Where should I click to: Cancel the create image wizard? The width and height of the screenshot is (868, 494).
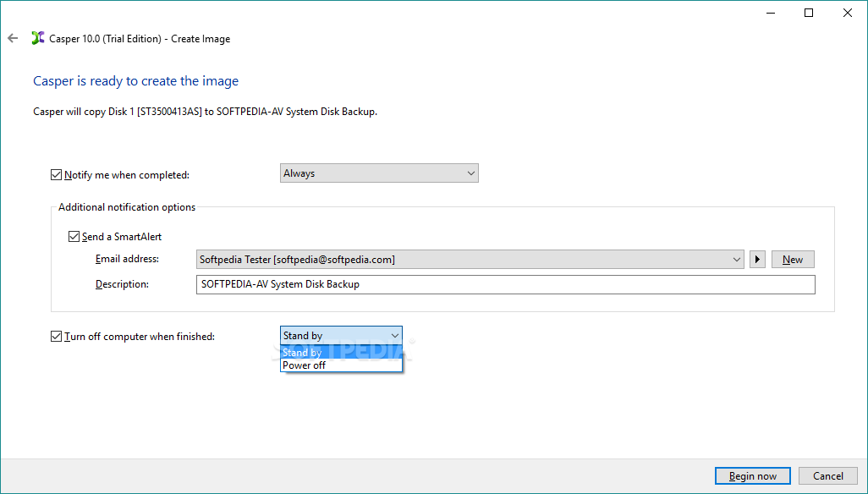(x=828, y=475)
